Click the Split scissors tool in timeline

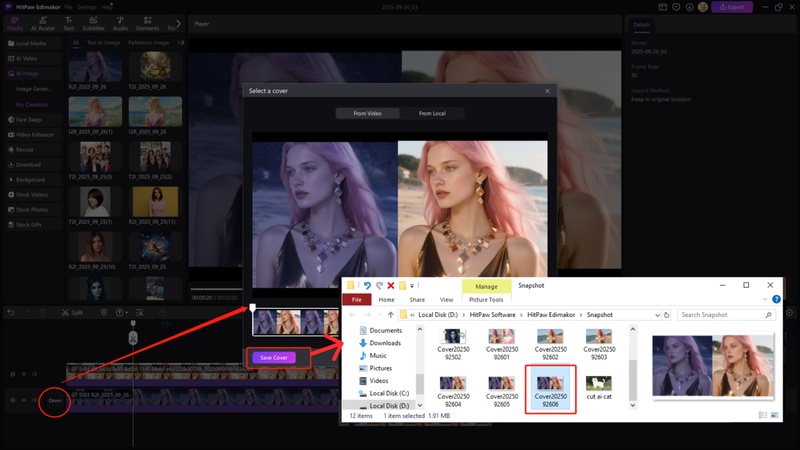(72, 312)
